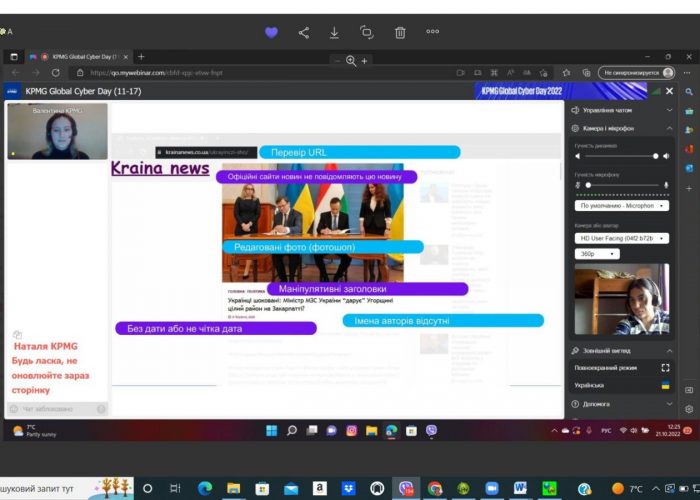Toggle the muted microphone icon left of the slider
This screenshot has height=500, width=700.
pos(578,185)
